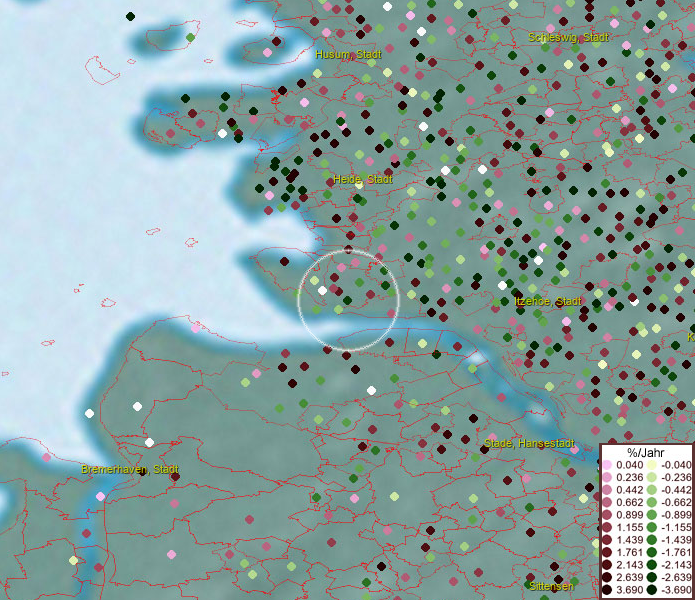Pick the green swatch beside -0.662
Screen dimensions: 695x600
coord(652,503)
